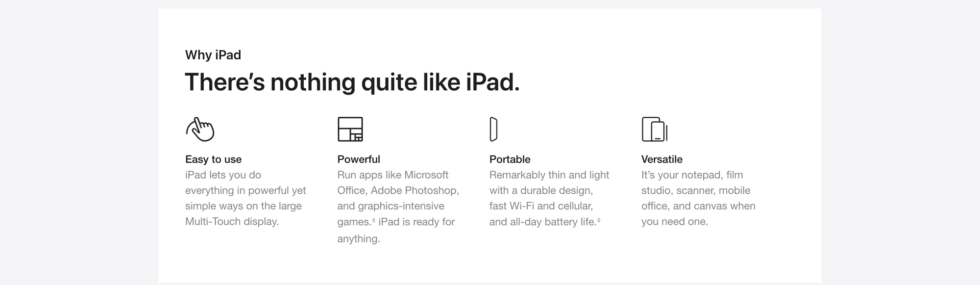Image resolution: width=980 pixels, height=285 pixels.
Task: Click the "It's your notepad, film" text line
Action: pos(692,175)
